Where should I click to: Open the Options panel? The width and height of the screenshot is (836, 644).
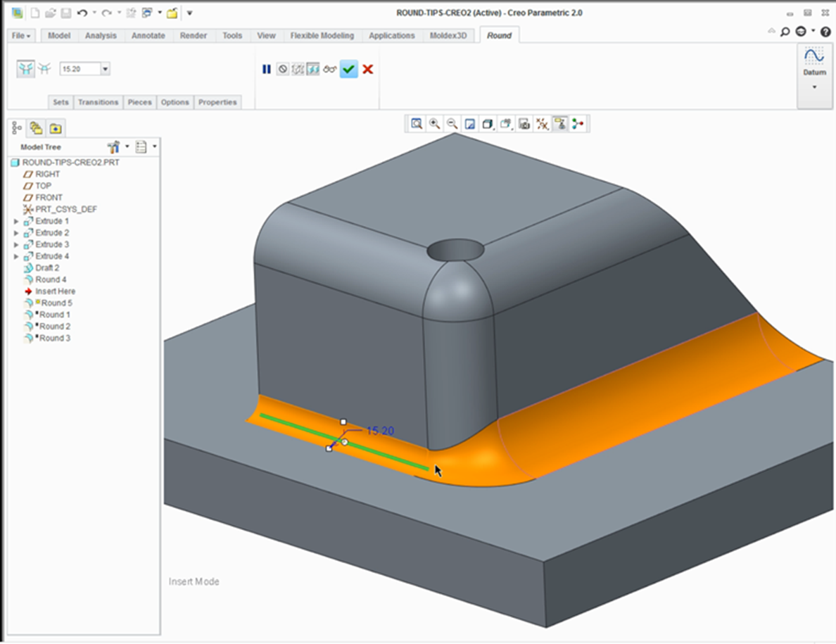point(175,102)
